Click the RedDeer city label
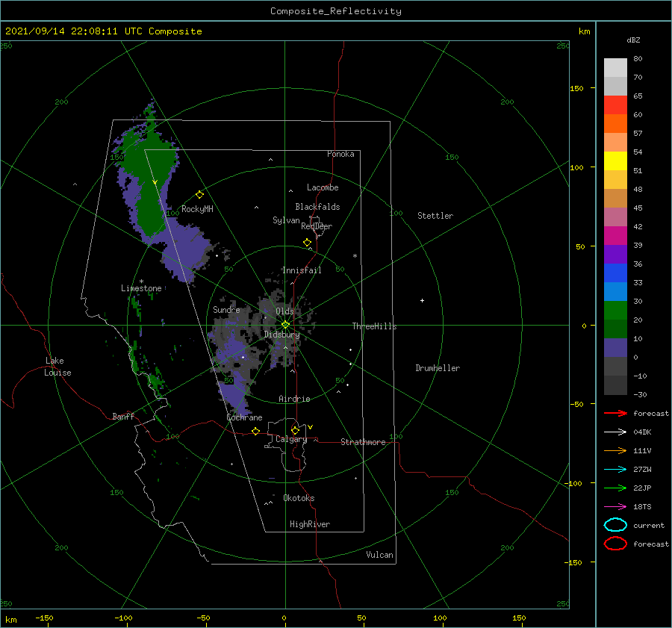 point(317,226)
